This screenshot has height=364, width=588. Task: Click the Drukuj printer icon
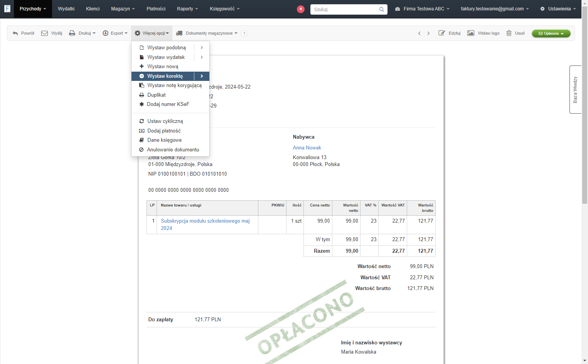click(x=72, y=34)
